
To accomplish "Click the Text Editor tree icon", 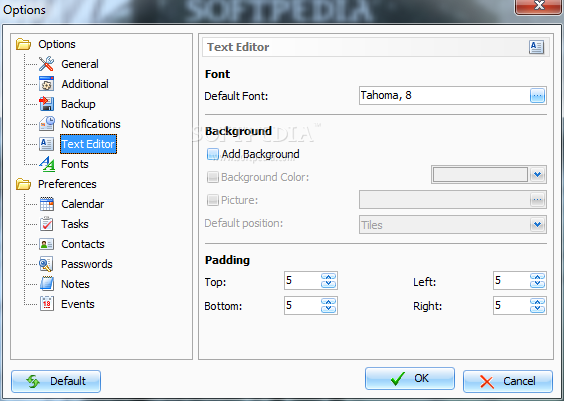I will click(46, 144).
